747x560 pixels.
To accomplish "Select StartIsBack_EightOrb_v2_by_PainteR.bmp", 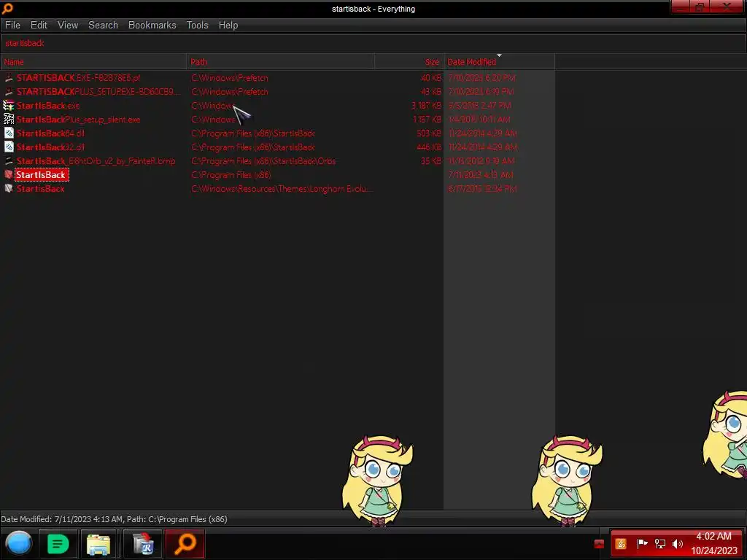I will click(x=96, y=160).
